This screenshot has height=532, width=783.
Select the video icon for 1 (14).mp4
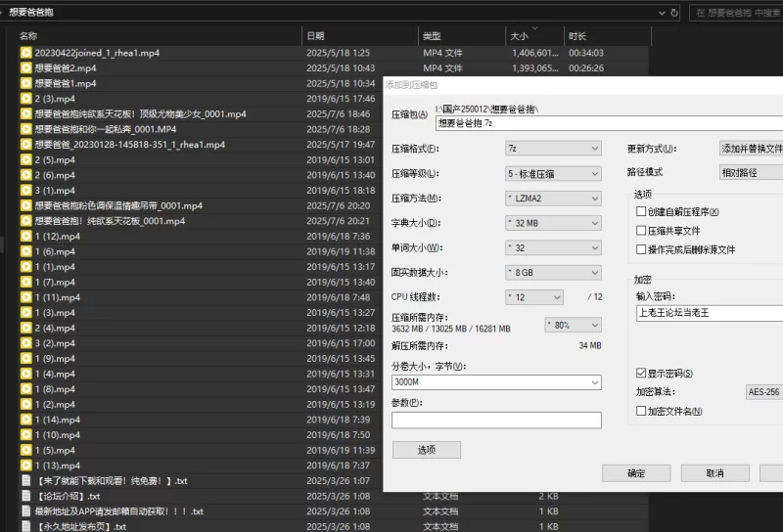[x=26, y=420]
